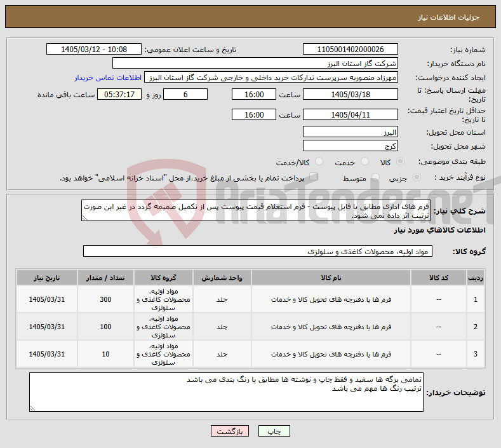Click the واحد شمارش column header
The height and width of the screenshot is (448, 501).
pyautogui.click(x=222, y=278)
